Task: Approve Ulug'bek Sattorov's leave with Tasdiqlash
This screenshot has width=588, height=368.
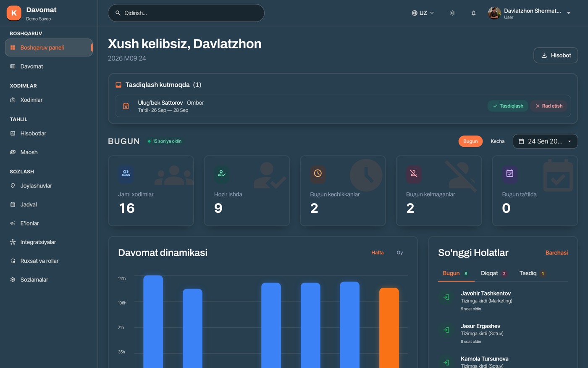Action: pos(508,106)
